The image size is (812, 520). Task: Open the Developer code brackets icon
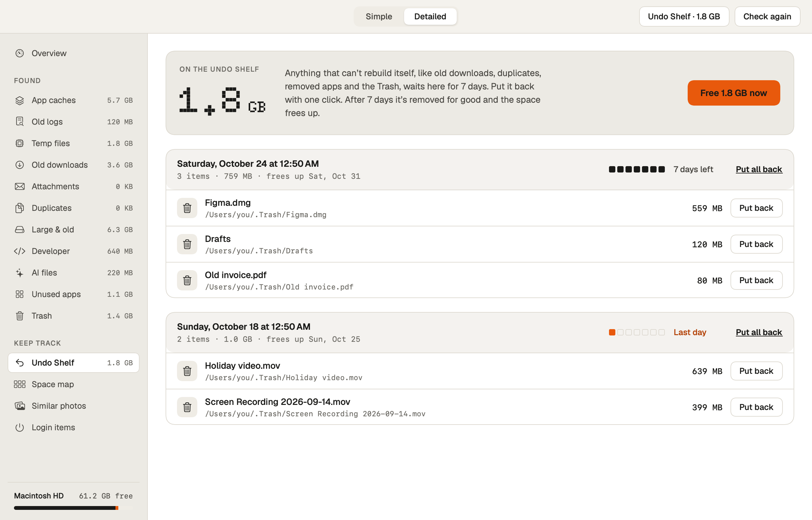20,251
